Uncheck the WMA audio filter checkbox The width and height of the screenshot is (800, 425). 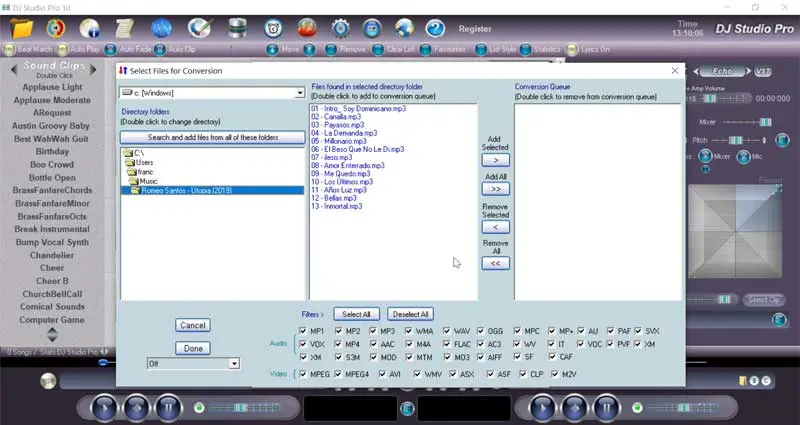coord(408,331)
